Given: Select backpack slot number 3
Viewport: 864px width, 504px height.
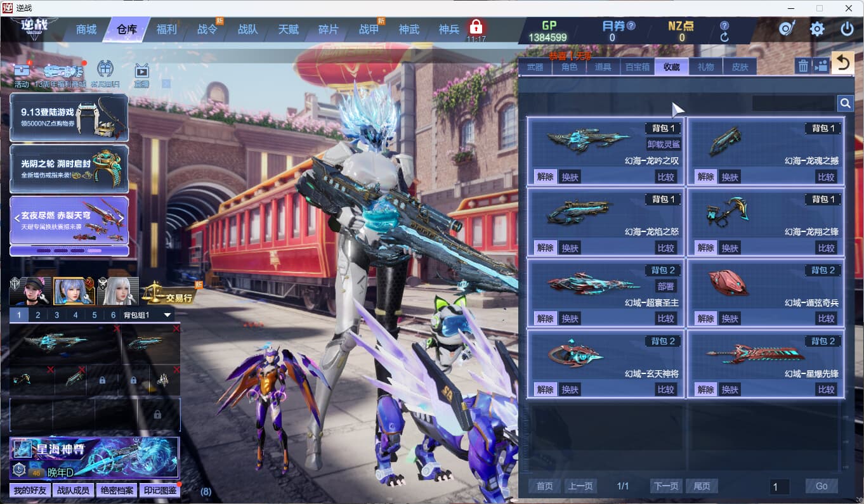Looking at the screenshot, I should coord(56,315).
